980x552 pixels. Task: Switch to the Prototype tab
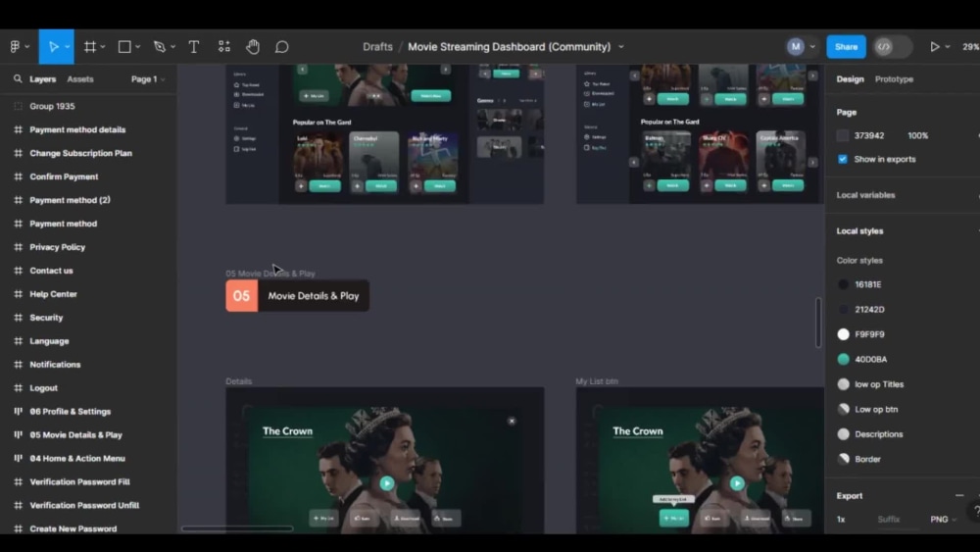point(894,78)
